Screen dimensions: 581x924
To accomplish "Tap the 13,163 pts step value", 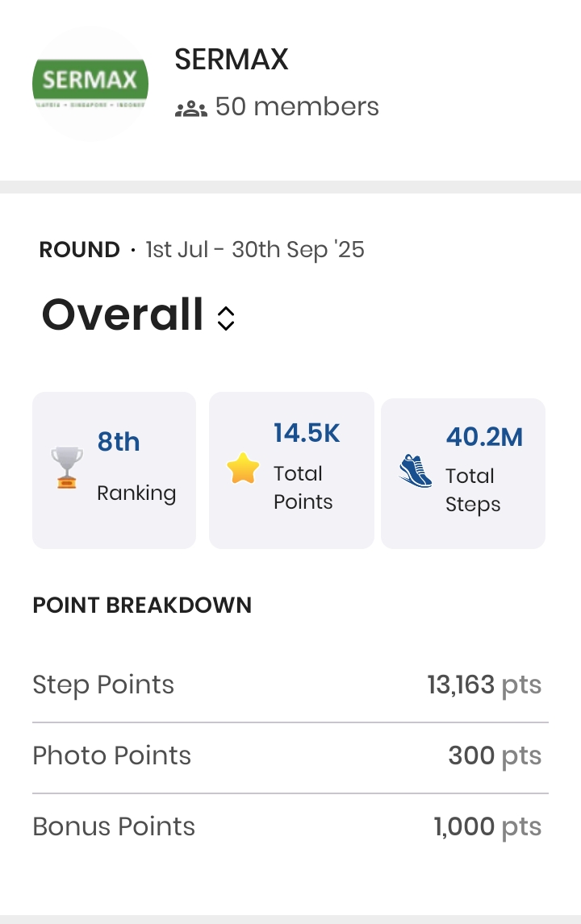I will [484, 685].
